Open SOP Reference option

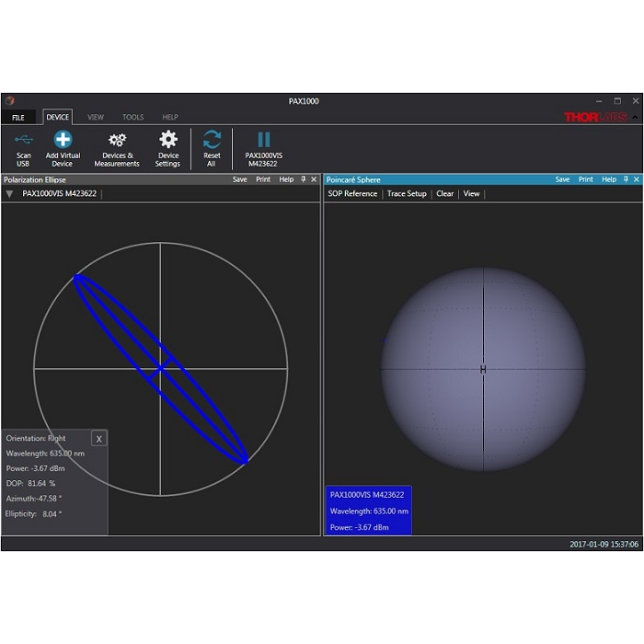tap(352, 194)
